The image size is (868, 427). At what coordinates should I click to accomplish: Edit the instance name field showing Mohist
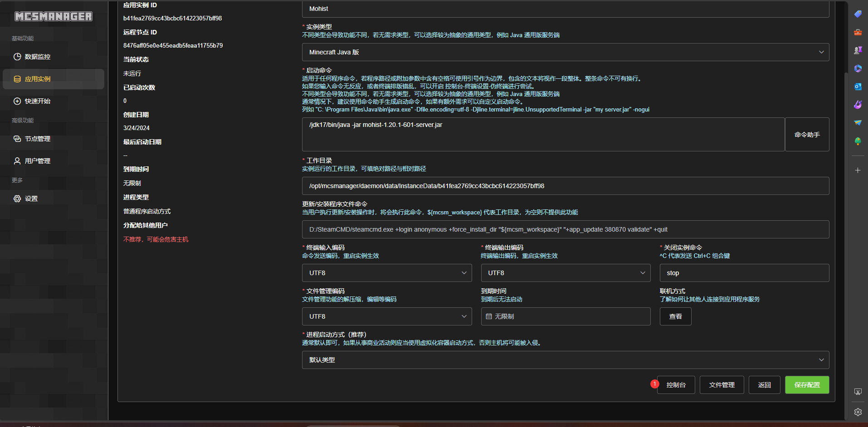tap(566, 9)
